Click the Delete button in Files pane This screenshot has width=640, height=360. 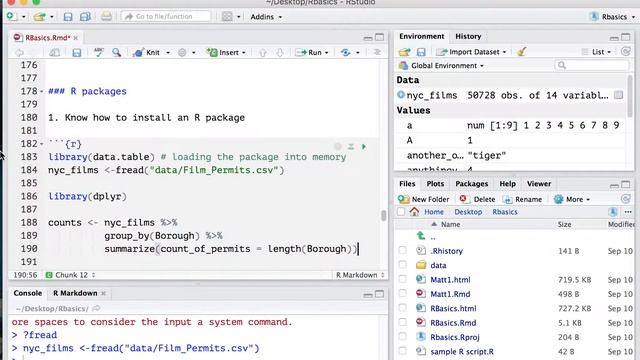pyautogui.click(x=477, y=199)
